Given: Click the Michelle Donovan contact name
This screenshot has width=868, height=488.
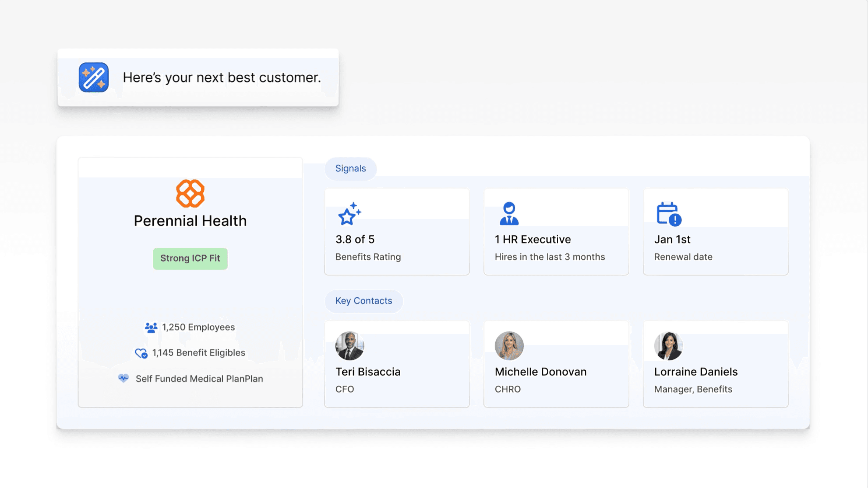Looking at the screenshot, I should (541, 372).
